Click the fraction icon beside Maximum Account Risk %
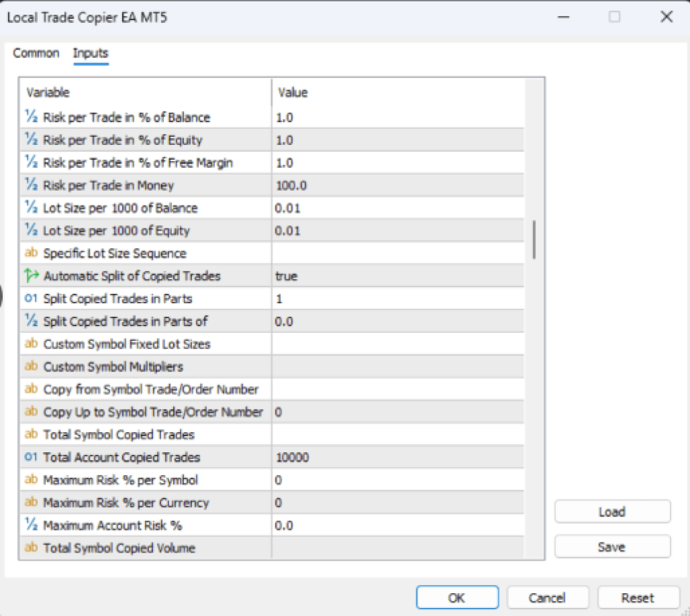The image size is (690, 616). tap(31, 525)
